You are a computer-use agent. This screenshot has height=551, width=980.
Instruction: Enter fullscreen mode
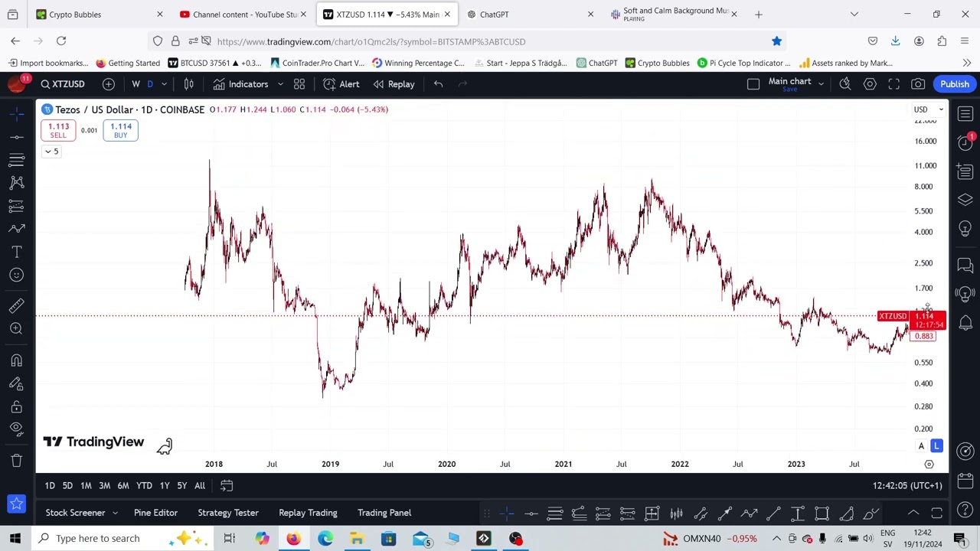(x=893, y=84)
